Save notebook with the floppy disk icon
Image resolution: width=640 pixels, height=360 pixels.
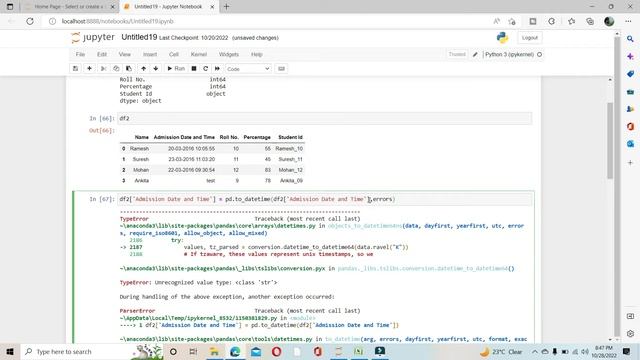click(x=76, y=69)
